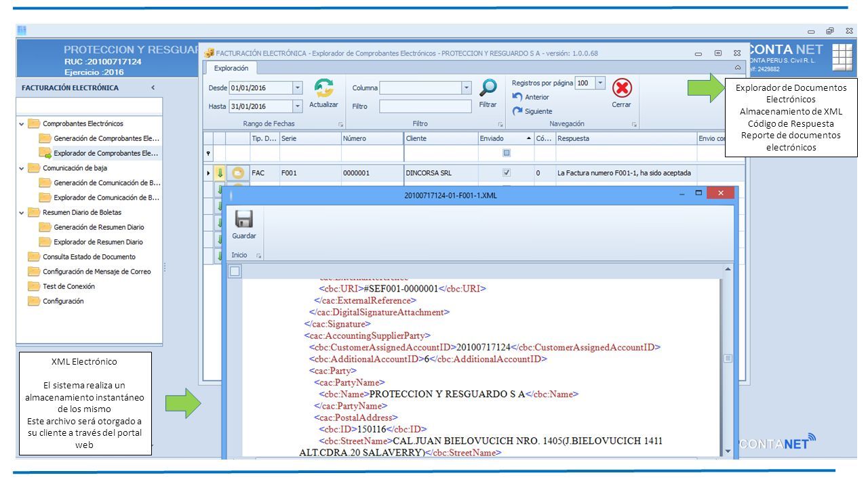Sort by Serie column header
The width and height of the screenshot is (868, 488).
point(309,138)
